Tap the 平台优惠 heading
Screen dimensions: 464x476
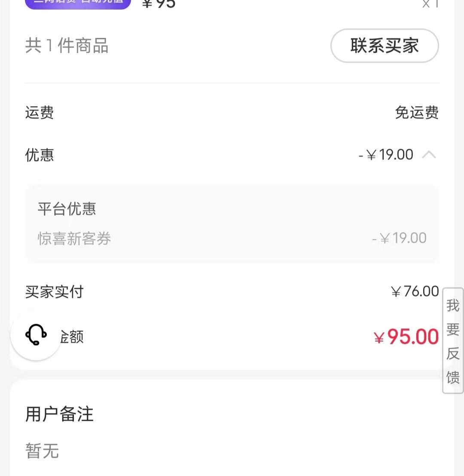pyautogui.click(x=67, y=209)
